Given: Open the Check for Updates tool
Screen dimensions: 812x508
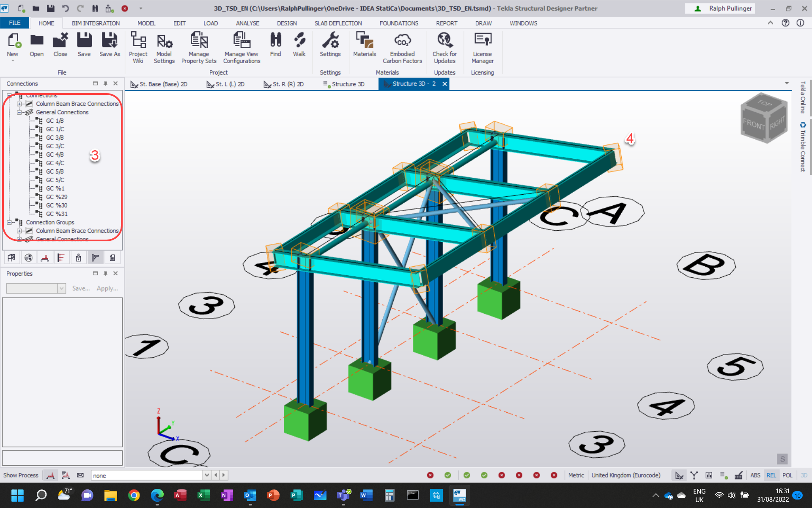Looking at the screenshot, I should click(444, 47).
